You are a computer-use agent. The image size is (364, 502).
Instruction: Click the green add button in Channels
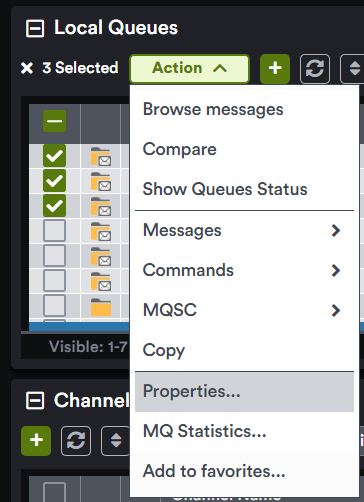coord(36,441)
